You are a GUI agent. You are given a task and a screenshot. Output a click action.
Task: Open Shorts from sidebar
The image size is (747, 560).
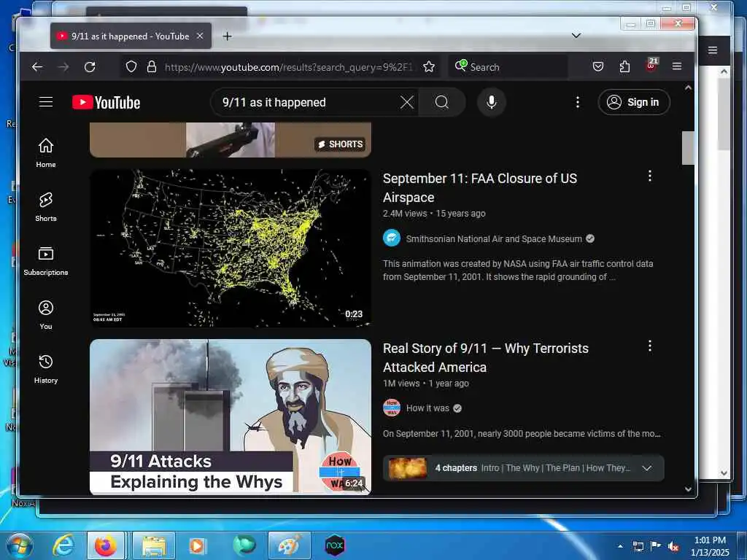(x=46, y=206)
